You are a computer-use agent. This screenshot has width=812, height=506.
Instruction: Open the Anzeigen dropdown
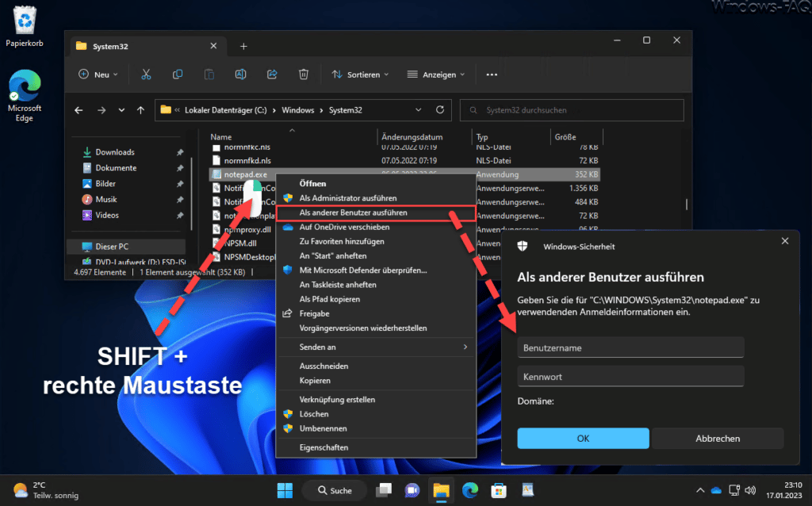point(436,75)
